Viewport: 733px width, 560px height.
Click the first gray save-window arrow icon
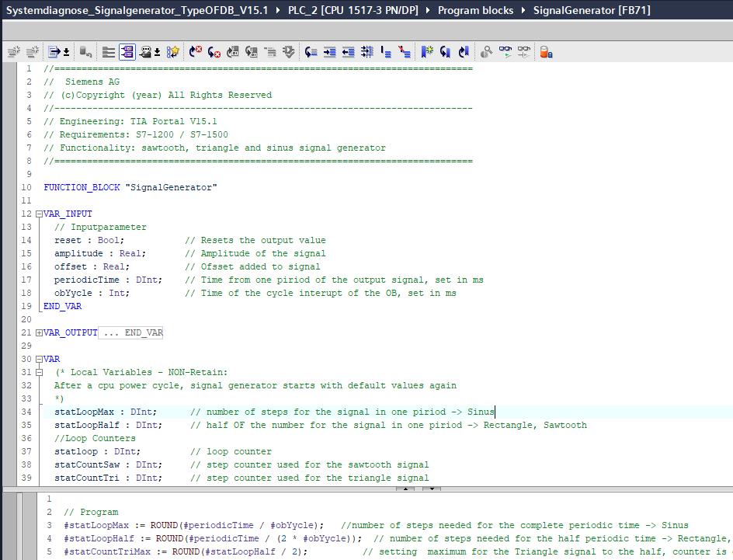(x=233, y=52)
